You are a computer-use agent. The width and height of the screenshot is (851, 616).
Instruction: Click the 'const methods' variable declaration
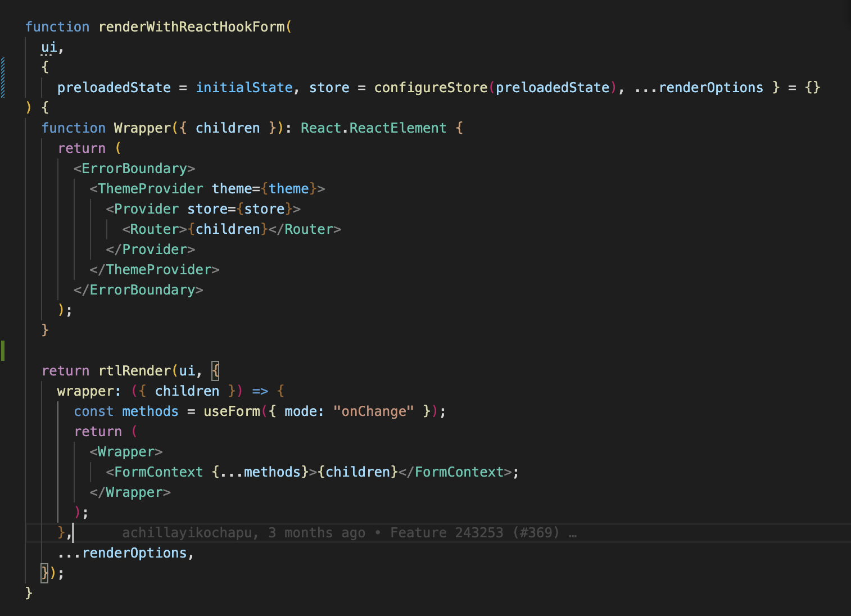click(x=126, y=411)
